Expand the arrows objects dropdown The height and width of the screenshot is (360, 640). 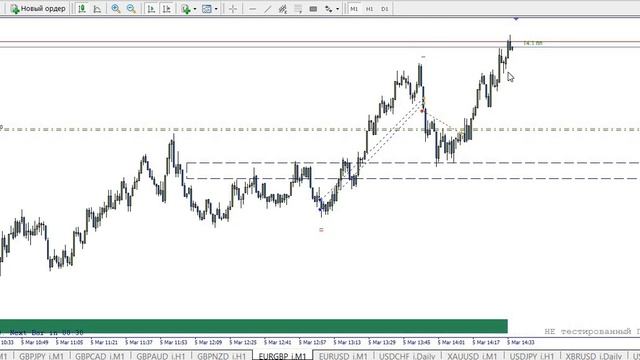338,9
